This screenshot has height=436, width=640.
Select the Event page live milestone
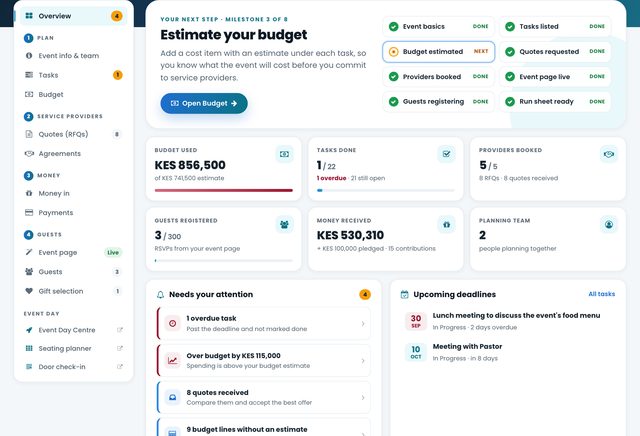[555, 76]
